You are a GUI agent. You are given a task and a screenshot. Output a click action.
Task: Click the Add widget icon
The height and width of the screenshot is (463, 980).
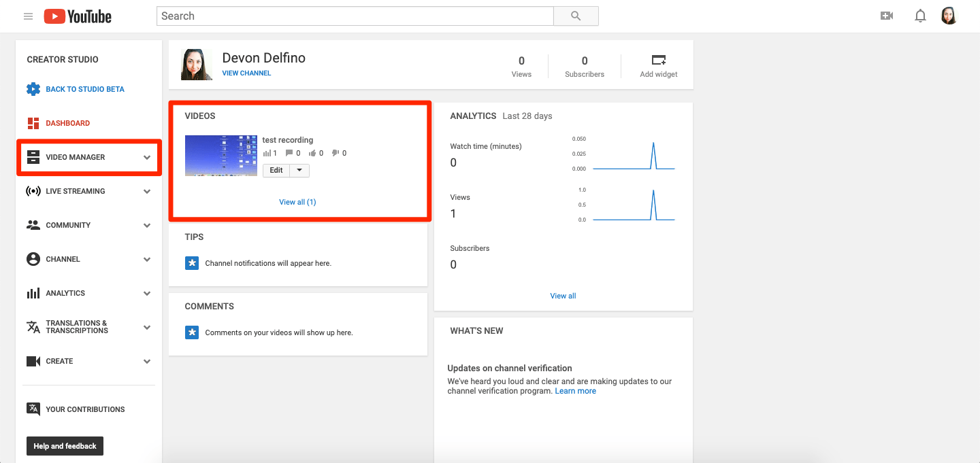pyautogui.click(x=659, y=60)
